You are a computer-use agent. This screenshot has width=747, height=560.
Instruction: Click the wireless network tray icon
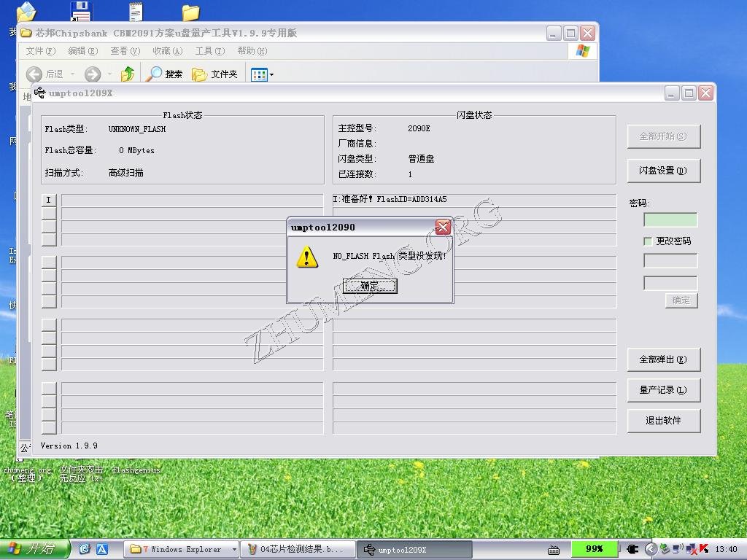pos(678,549)
